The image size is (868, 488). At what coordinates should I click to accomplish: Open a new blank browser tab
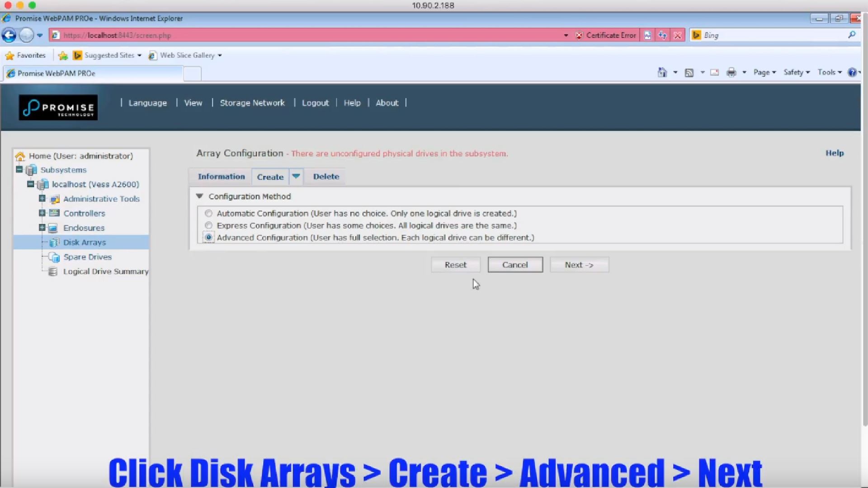[192, 74]
